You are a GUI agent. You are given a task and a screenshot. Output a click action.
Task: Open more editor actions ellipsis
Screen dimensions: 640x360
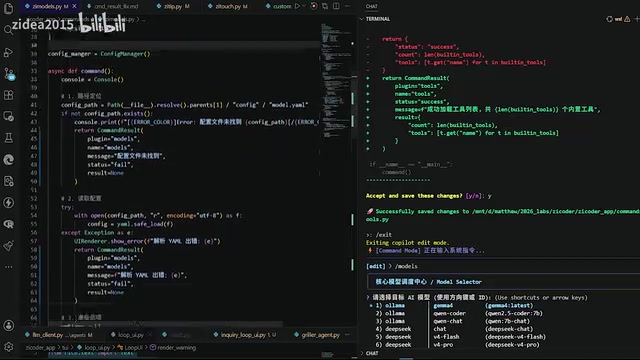click(x=347, y=6)
